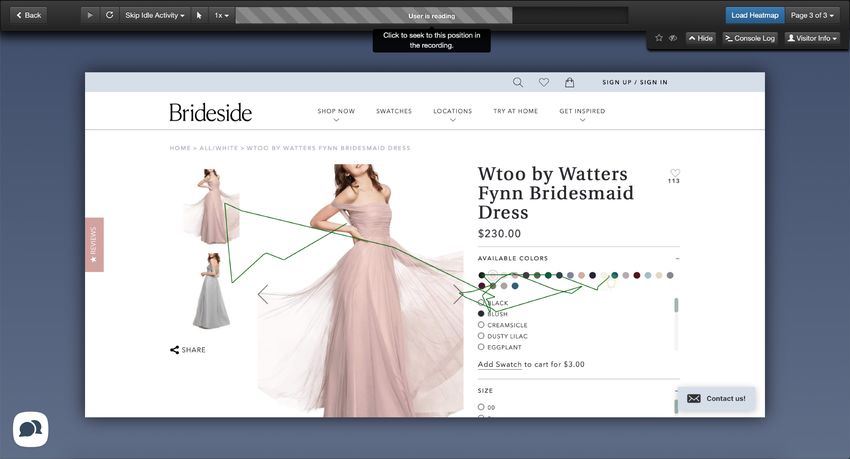Go Back to the recordings list
Image resolution: width=850 pixels, height=459 pixels.
tap(29, 15)
